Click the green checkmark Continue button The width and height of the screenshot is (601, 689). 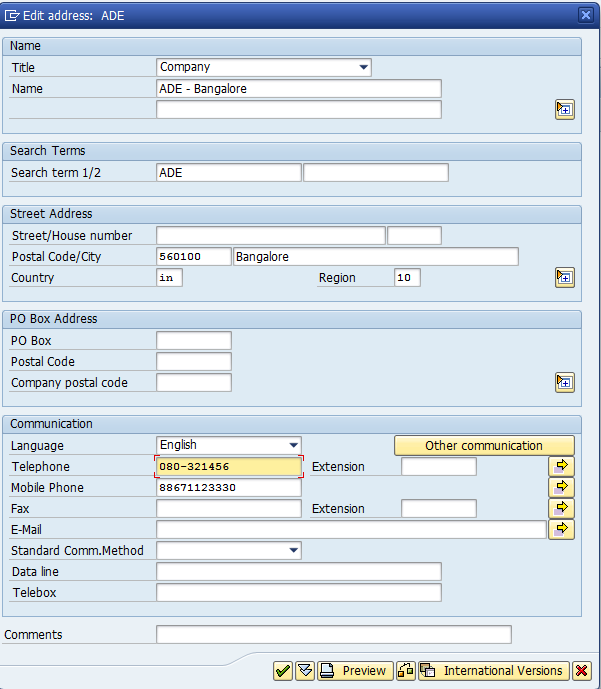point(282,671)
